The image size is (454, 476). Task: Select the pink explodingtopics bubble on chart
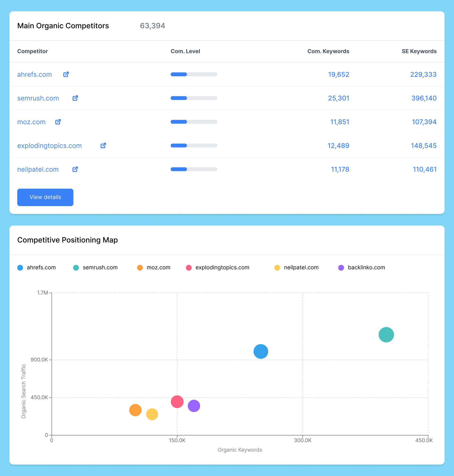pyautogui.click(x=177, y=402)
